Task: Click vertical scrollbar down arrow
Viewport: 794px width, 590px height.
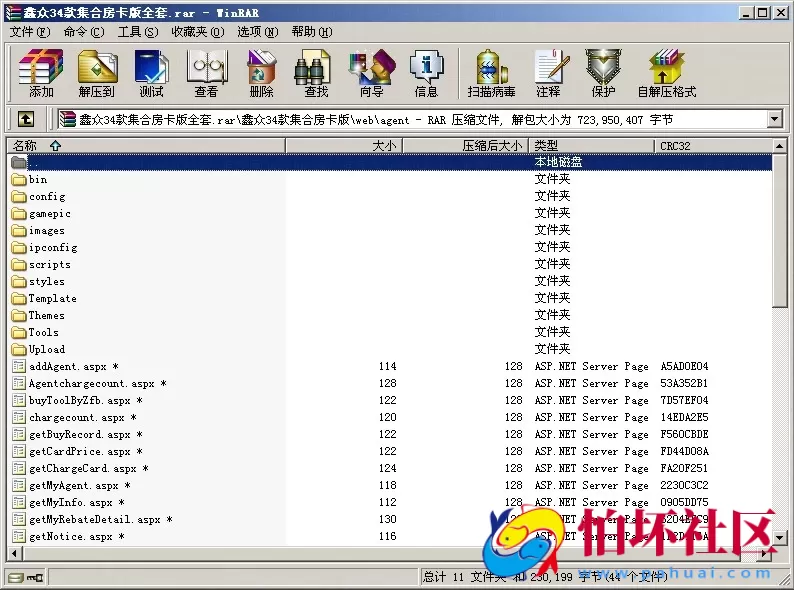Action: tap(780, 537)
